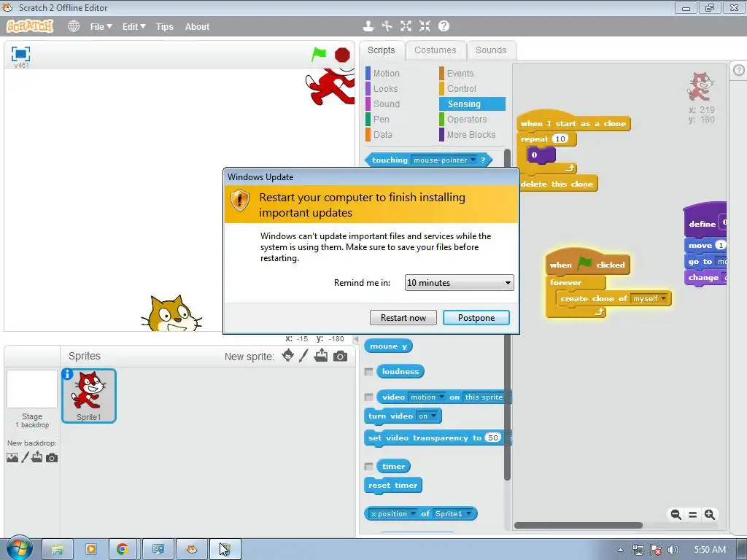Open create clone of myself dropdown
Screen dimensions: 747x560
pyautogui.click(x=663, y=298)
